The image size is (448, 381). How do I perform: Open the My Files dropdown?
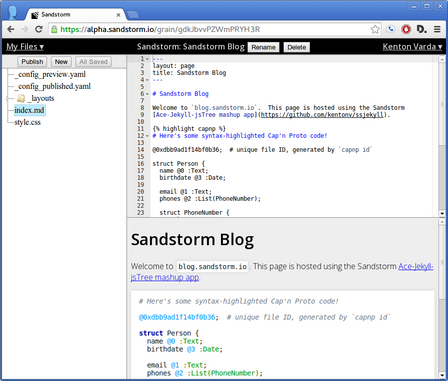tap(25, 47)
